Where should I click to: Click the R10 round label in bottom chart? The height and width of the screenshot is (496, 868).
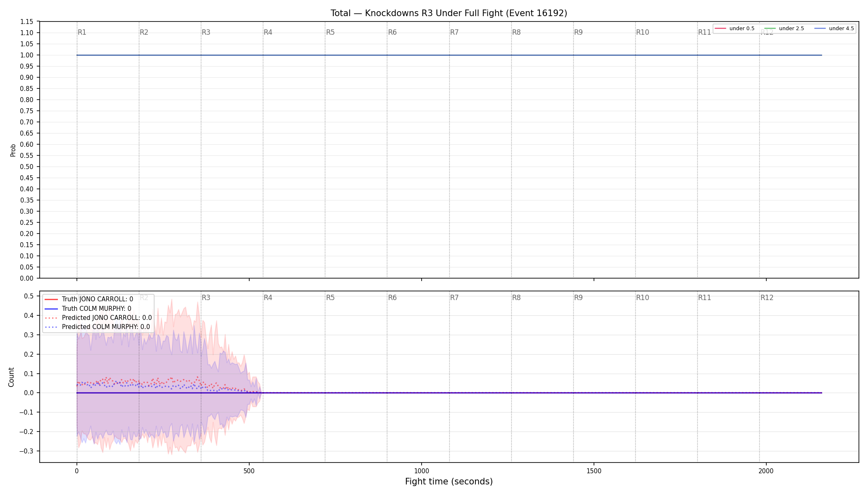click(x=642, y=298)
